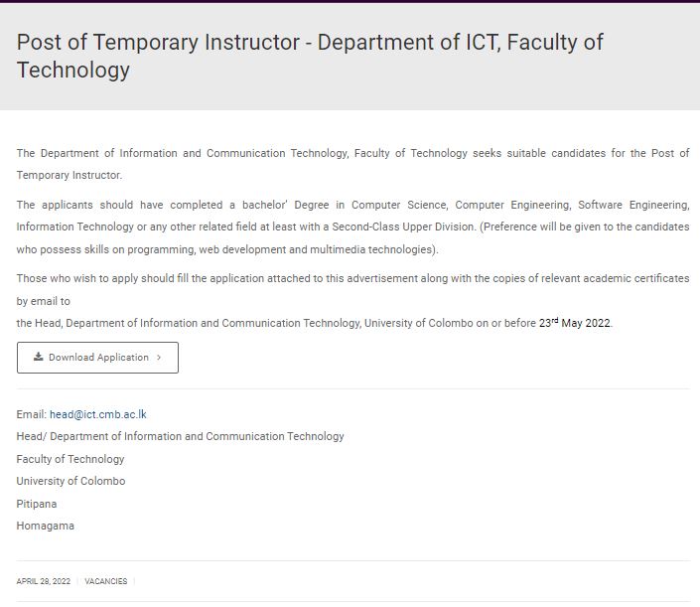Click the Email: label
The image size is (700, 607).
pos(31,414)
